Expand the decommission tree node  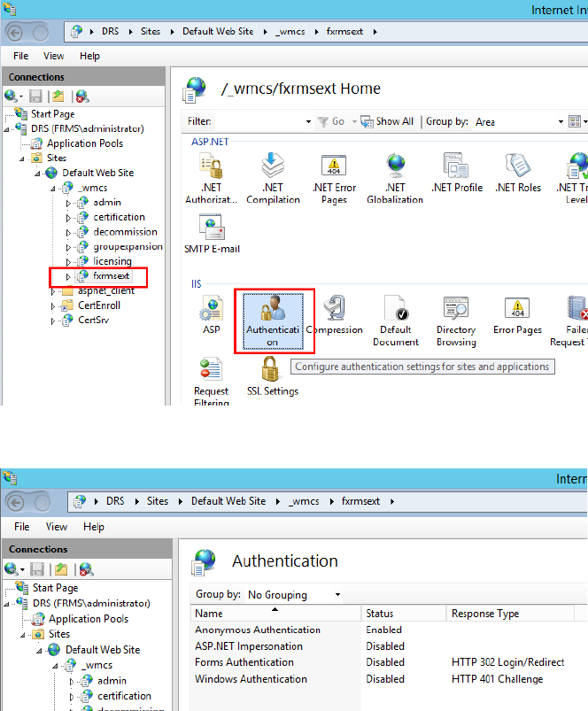68,233
